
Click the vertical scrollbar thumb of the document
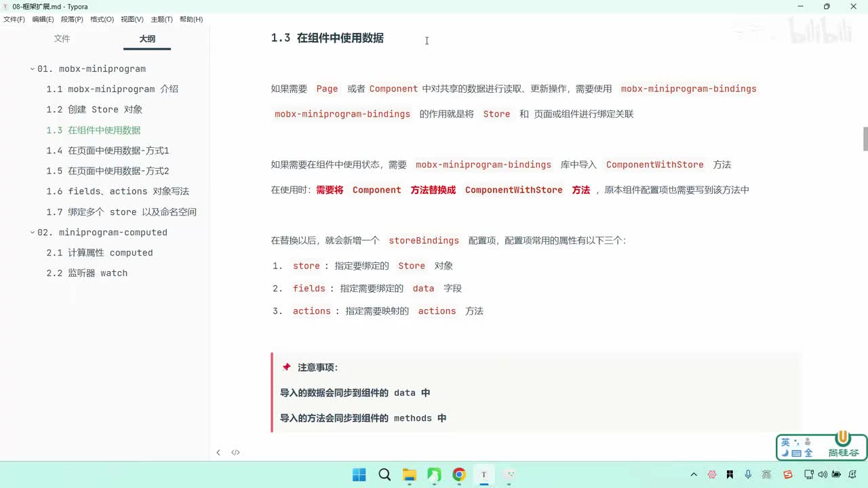click(x=865, y=139)
